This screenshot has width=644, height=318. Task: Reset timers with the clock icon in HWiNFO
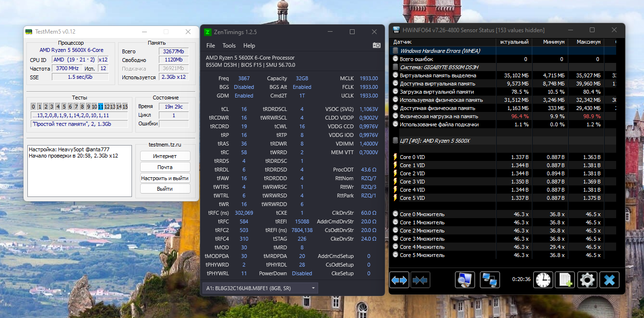coord(544,280)
